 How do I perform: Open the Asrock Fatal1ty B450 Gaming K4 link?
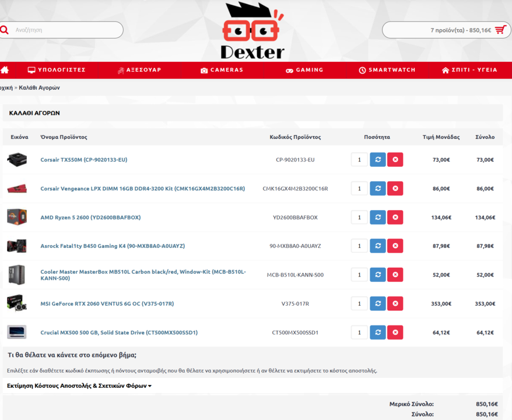(x=113, y=246)
